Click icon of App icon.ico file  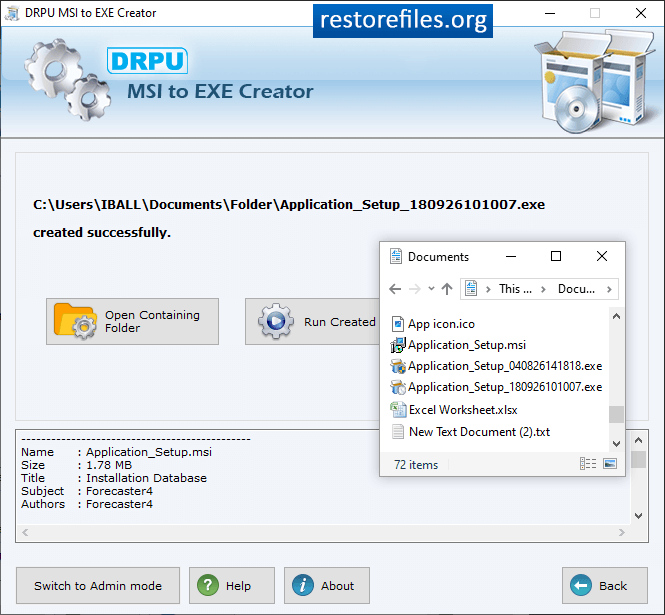(x=398, y=324)
